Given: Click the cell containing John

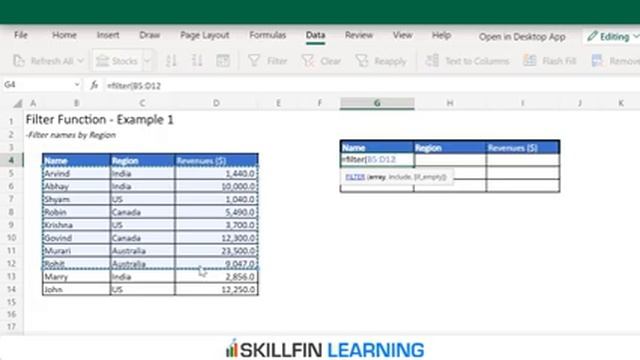Looking at the screenshot, I should click(x=76, y=289).
